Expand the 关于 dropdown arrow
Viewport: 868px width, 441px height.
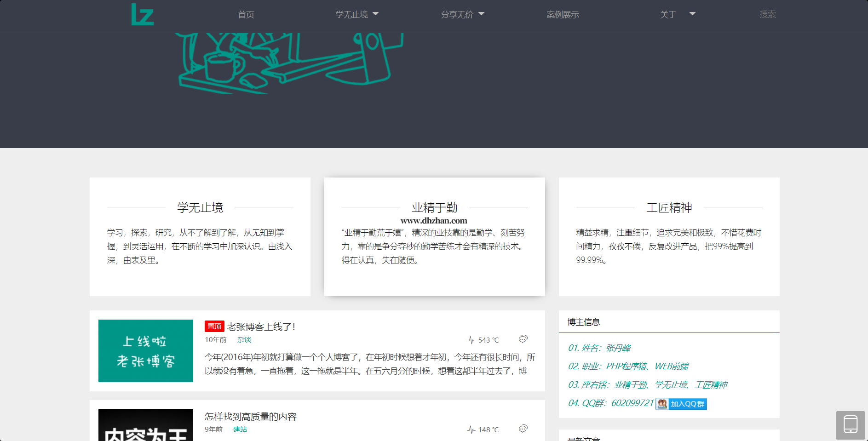click(692, 14)
